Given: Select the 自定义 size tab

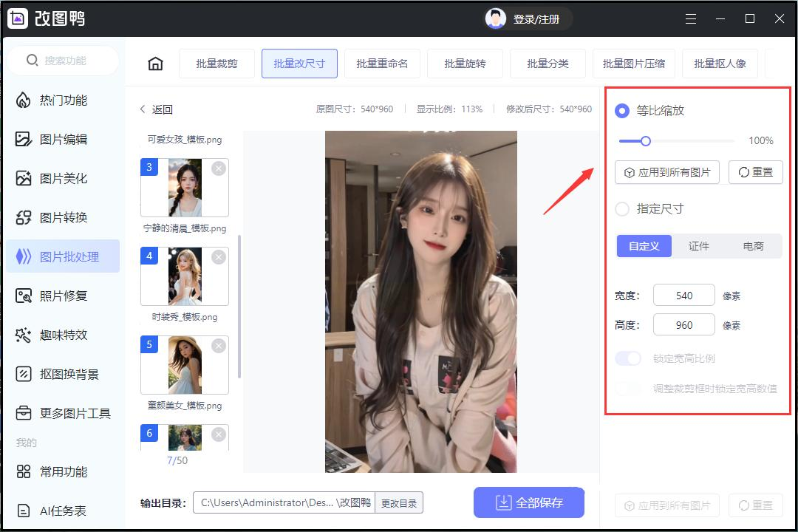Looking at the screenshot, I should click(644, 246).
